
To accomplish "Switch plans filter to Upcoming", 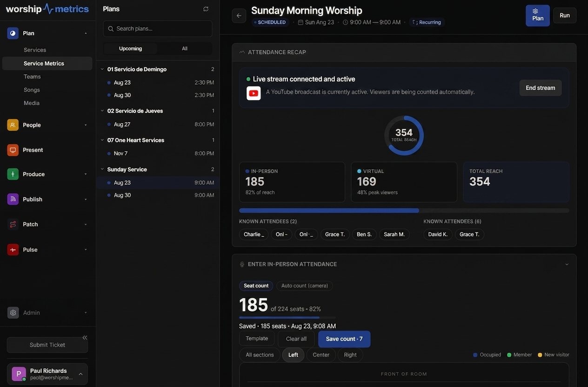I will pos(130,48).
